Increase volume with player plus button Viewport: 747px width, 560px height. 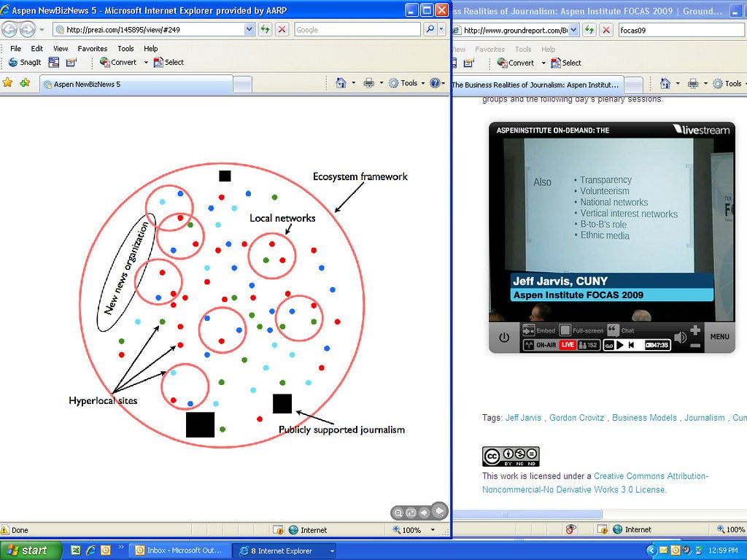coord(695,330)
